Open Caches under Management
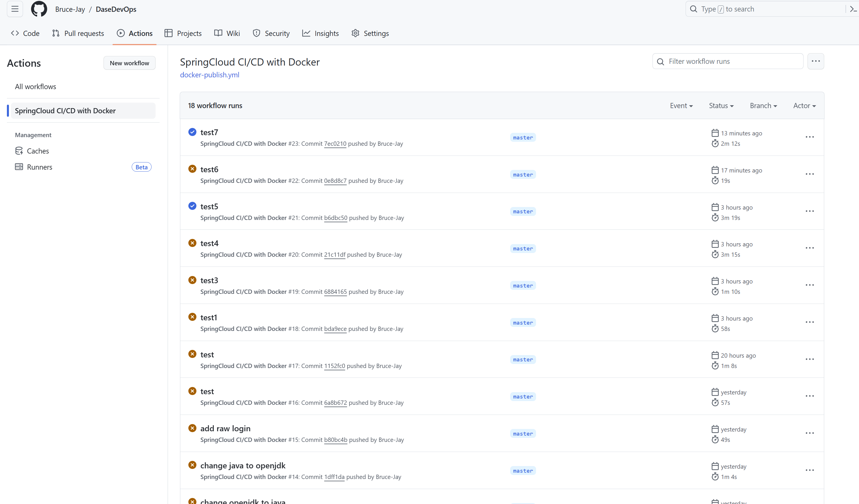This screenshot has height=504, width=859. pos(37,151)
